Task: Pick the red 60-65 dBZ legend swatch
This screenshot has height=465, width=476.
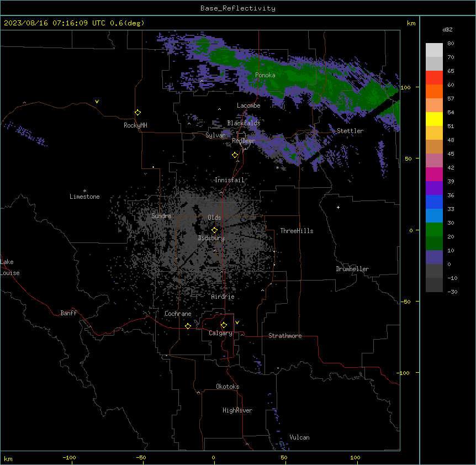Action: click(434, 78)
